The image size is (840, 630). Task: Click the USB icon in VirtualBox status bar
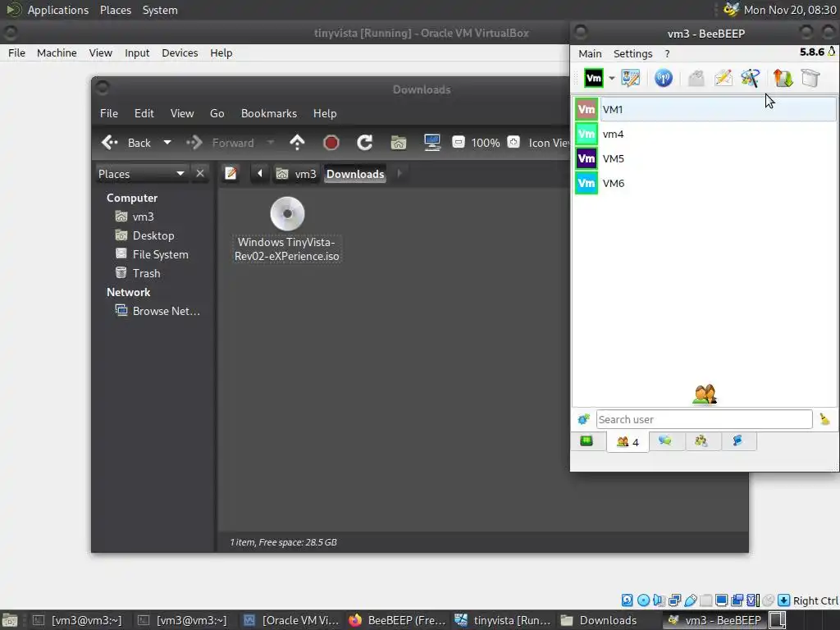691,600
